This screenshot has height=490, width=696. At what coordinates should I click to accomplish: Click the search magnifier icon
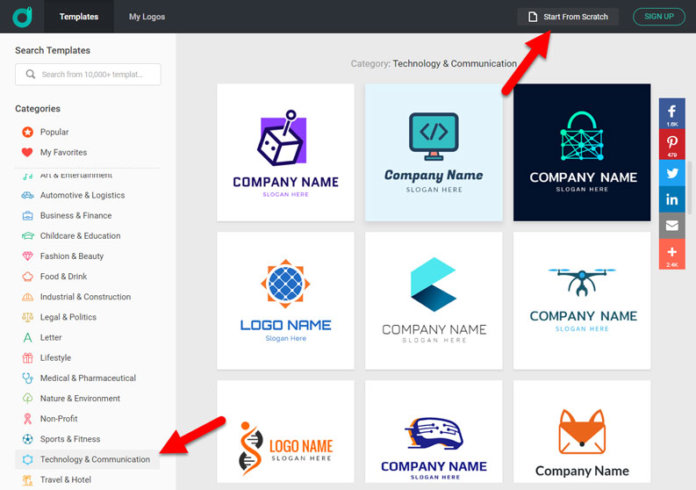click(x=30, y=74)
